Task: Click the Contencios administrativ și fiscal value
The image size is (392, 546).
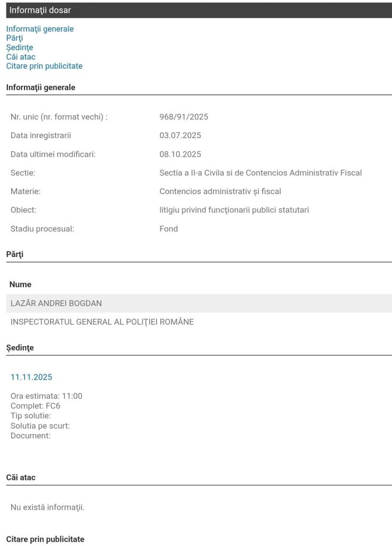Action: pos(220,191)
